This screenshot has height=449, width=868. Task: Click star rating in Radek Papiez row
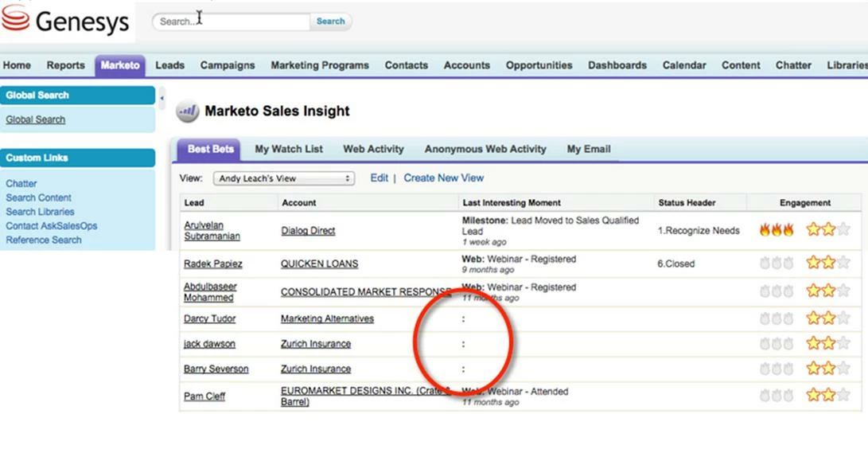coord(828,263)
